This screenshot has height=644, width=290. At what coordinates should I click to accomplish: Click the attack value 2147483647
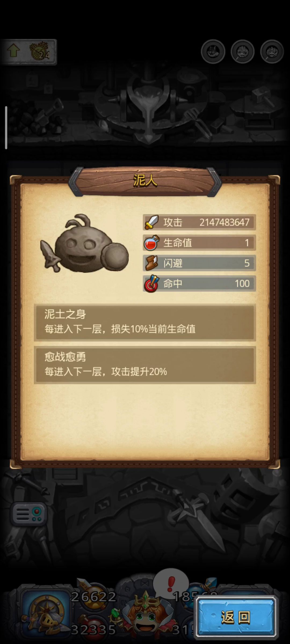point(224,222)
